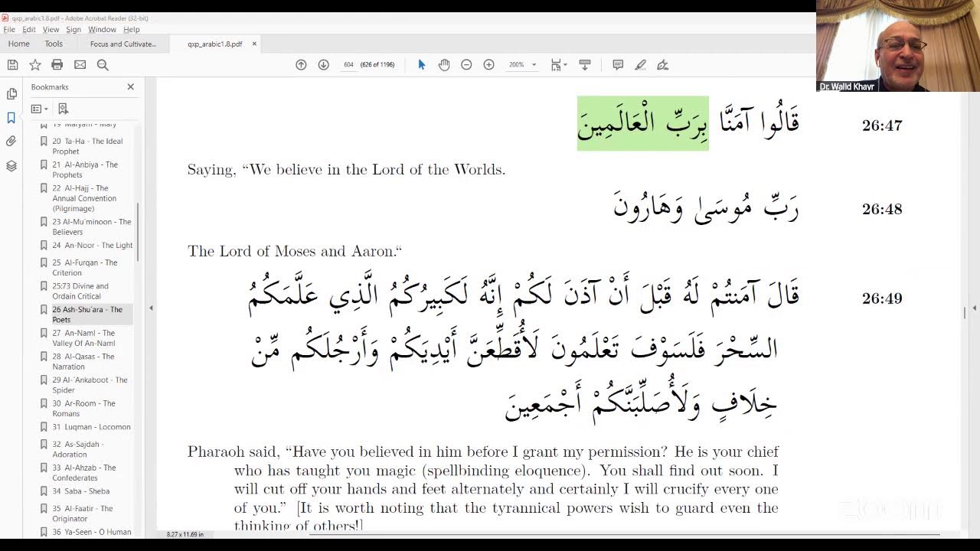Open bookmark 27 An-Naml - The Valley Of An-Naml
The image size is (980, 551).
[83, 338]
